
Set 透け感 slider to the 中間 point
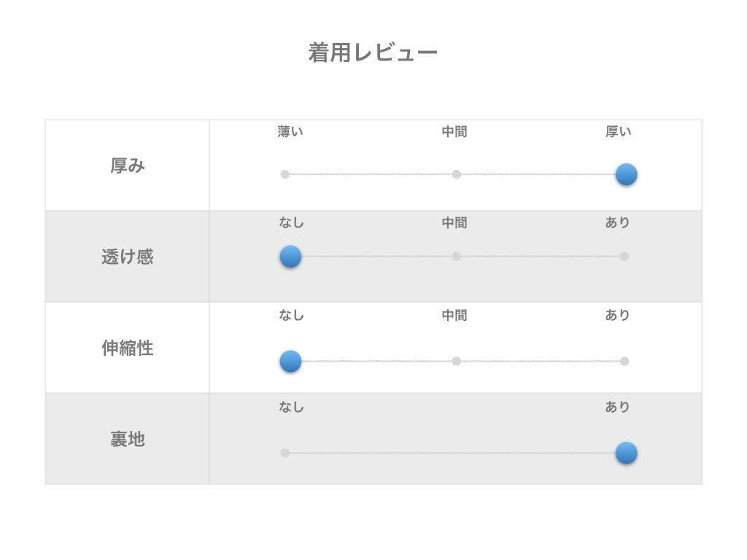click(456, 256)
